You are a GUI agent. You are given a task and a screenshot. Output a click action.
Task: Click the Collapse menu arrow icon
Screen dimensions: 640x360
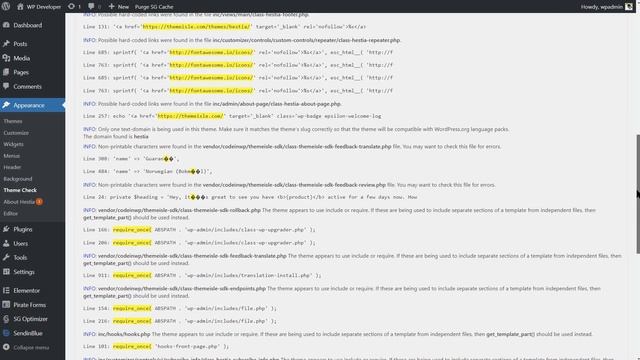coord(6,347)
